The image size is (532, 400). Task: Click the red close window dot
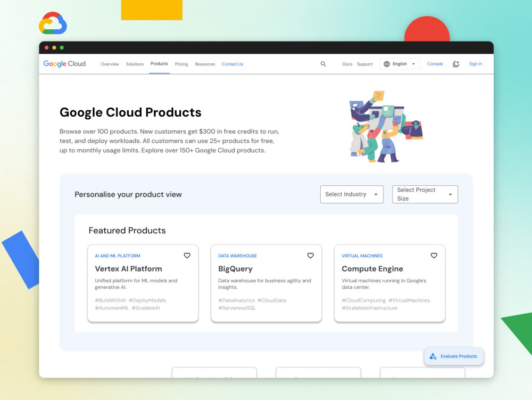[x=46, y=47]
